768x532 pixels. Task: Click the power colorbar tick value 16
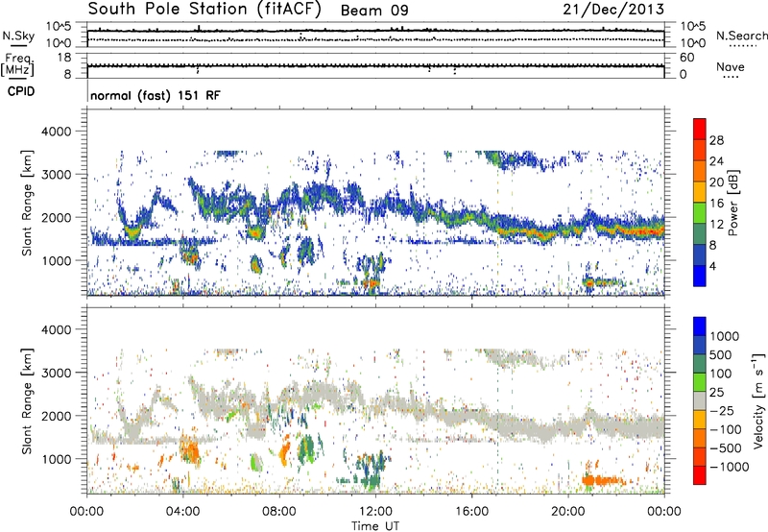(x=716, y=204)
